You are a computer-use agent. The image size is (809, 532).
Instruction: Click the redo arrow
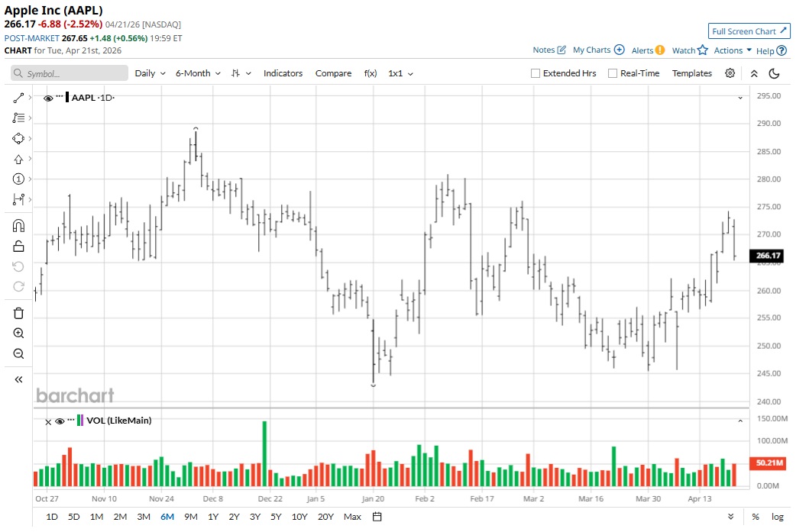click(x=18, y=287)
